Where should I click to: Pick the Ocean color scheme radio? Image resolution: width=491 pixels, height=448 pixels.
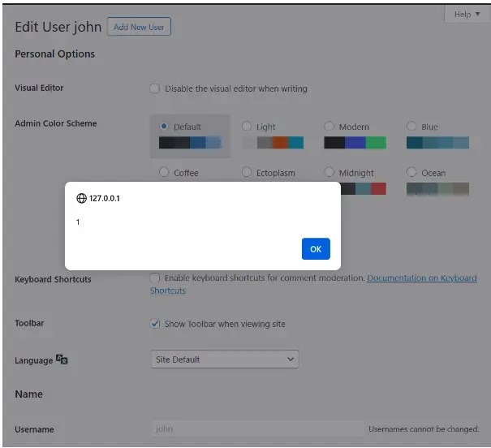coord(411,172)
